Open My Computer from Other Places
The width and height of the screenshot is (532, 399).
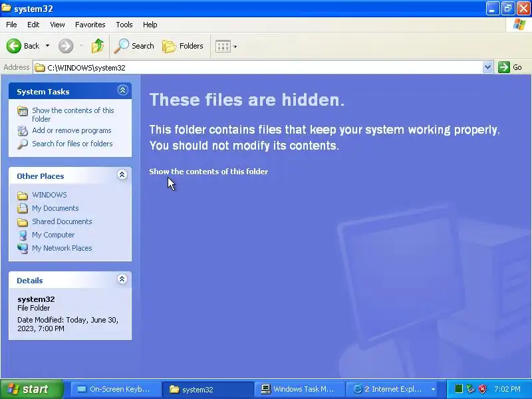tap(53, 235)
